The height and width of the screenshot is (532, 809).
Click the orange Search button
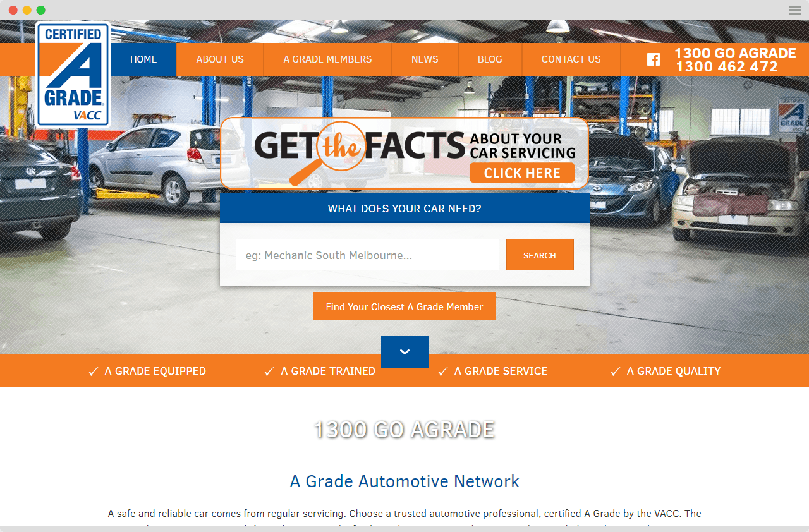coord(540,255)
